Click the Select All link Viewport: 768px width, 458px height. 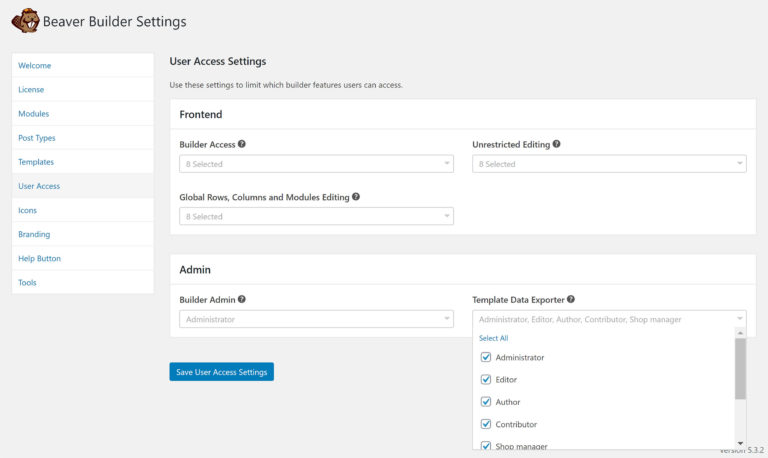pos(493,338)
